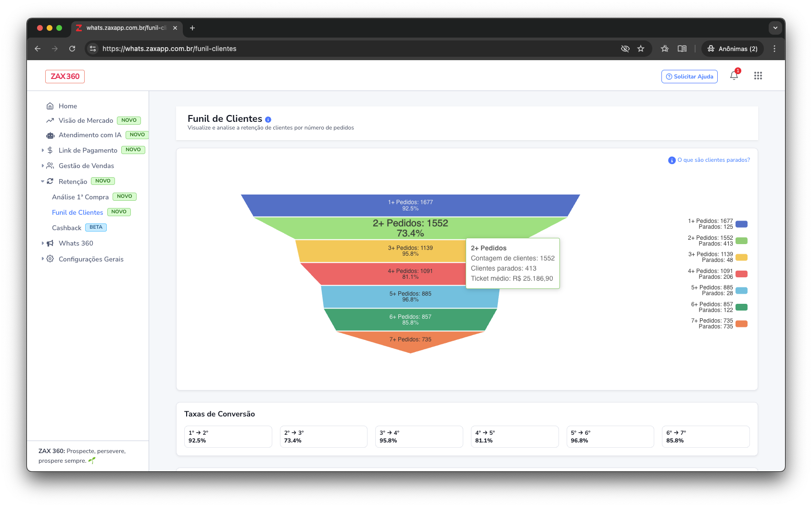Screen dimensions: 812x507
Task: Open 'O que são clientes parados?' link
Action: point(713,160)
